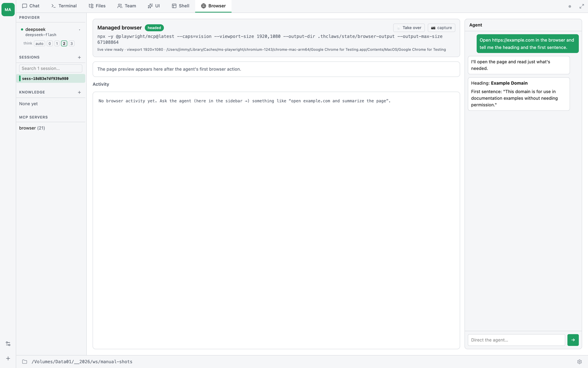Set think level to 2
Screen dimensions: 588x368
tap(64, 43)
